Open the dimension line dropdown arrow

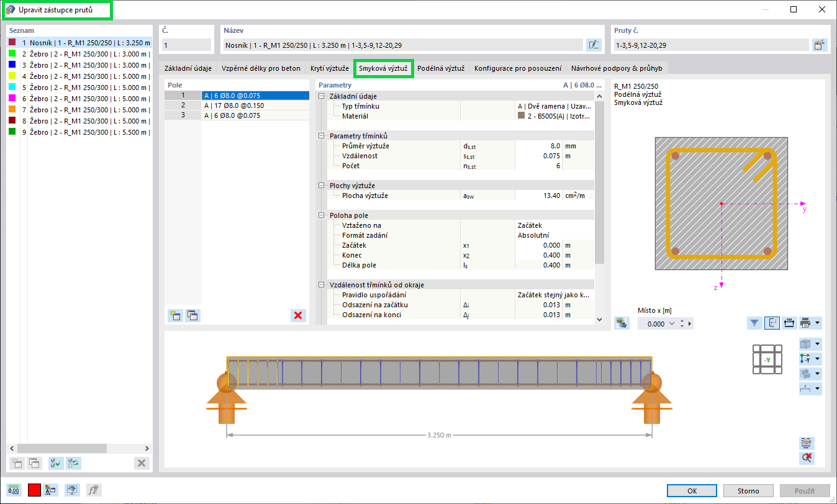[818, 389]
